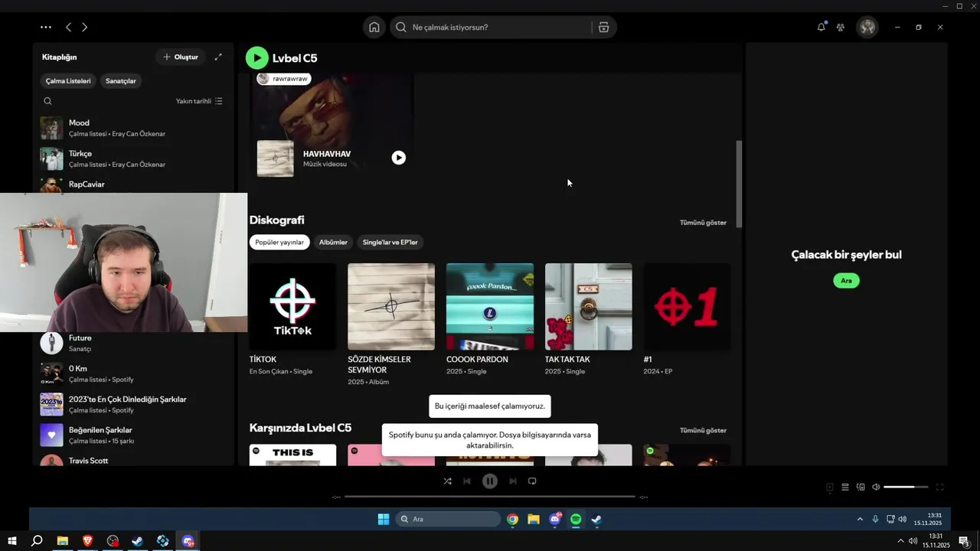Toggle shuffle mode
Viewport: 980px width, 551px height.
pos(447,481)
